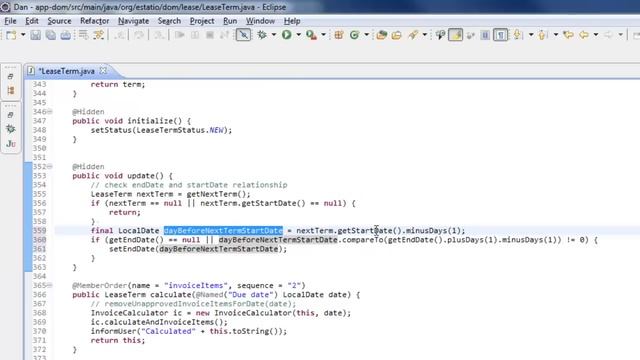Screen dimensions: 640x360
Task: Restore the lower minimized view stack
Action: pos(11,115)
